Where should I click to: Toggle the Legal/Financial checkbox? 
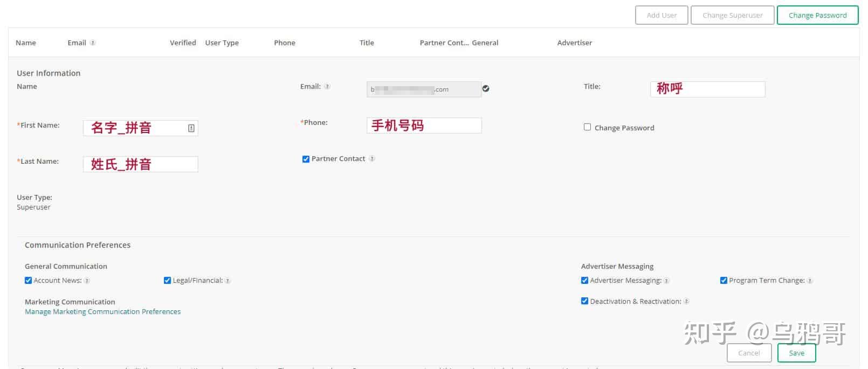(167, 280)
